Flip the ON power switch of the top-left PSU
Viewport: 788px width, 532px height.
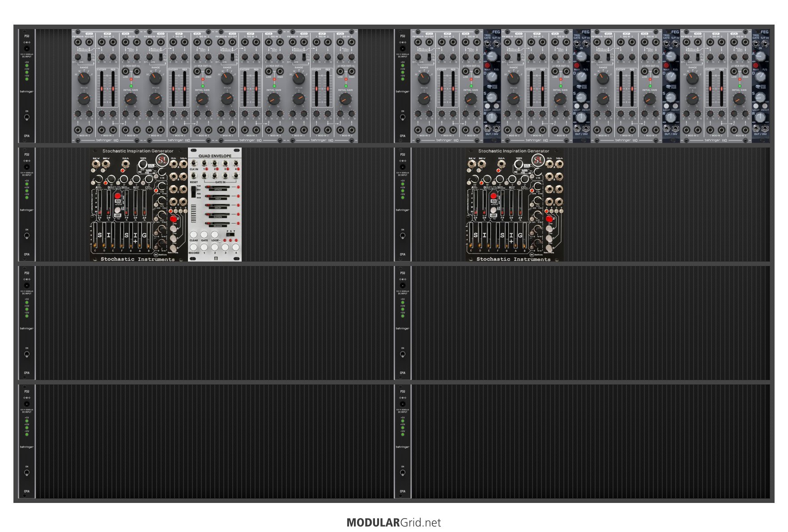27,117
